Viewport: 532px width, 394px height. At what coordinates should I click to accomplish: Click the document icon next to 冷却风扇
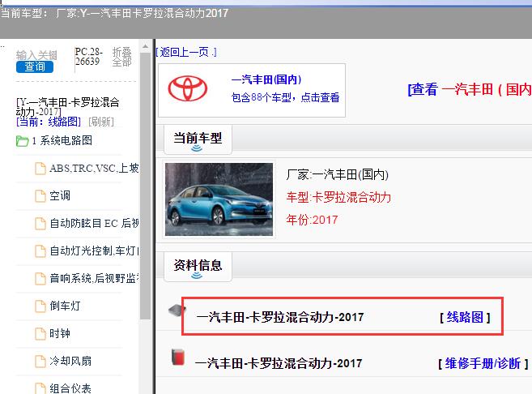40,361
